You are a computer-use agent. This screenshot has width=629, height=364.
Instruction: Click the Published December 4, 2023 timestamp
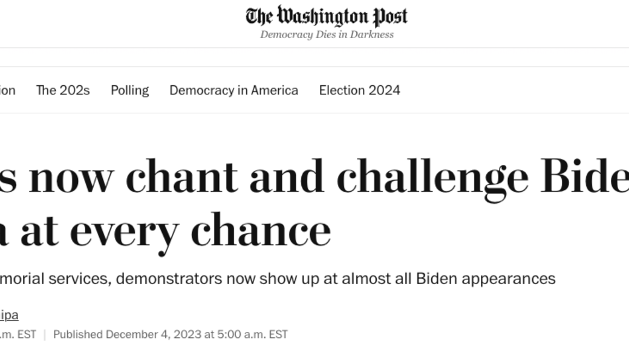pyautogui.click(x=171, y=334)
